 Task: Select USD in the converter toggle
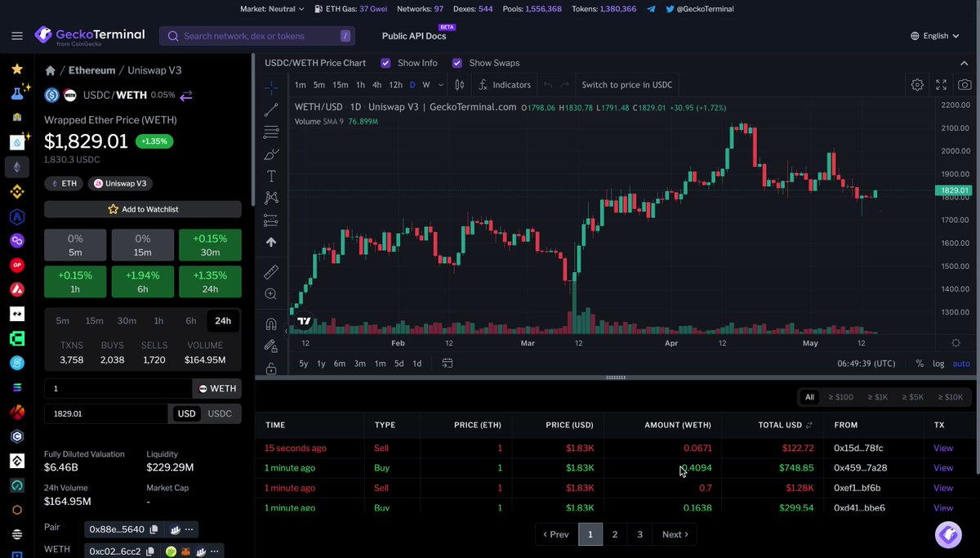[187, 413]
